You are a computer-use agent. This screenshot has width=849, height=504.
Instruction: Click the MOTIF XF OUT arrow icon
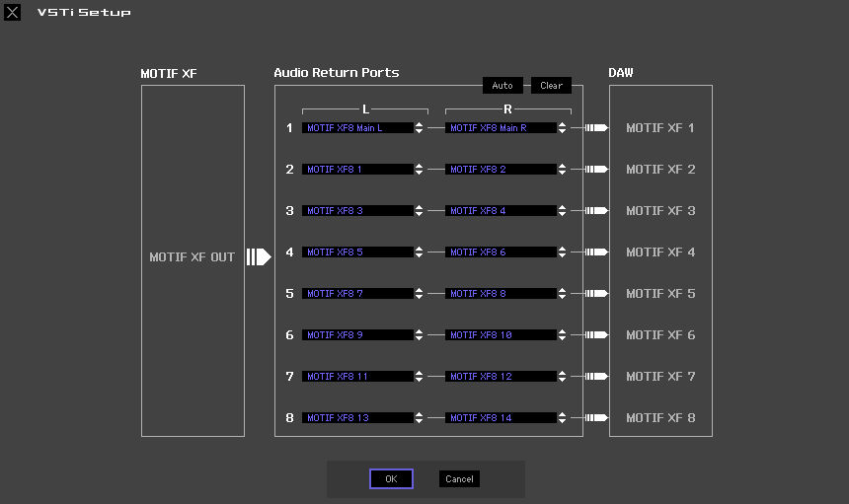point(258,257)
